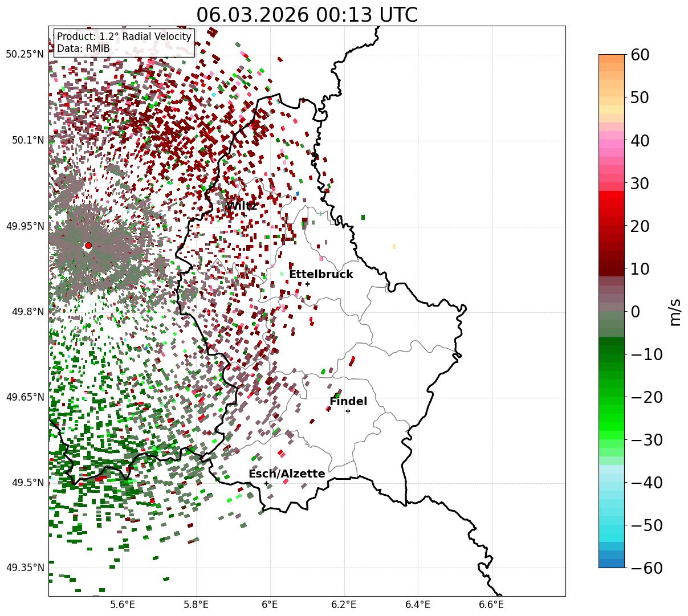
Task: Click the Findel city label
Action: pos(348,402)
